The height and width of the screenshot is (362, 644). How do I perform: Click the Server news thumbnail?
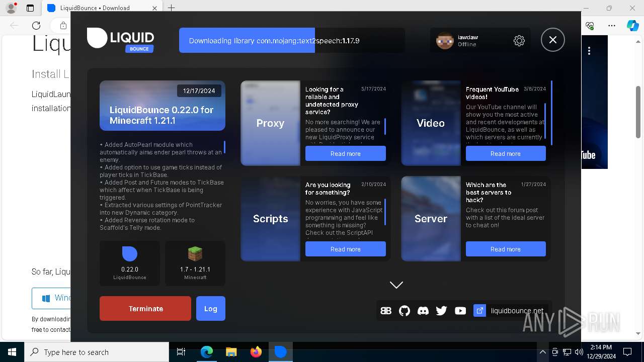point(431,218)
